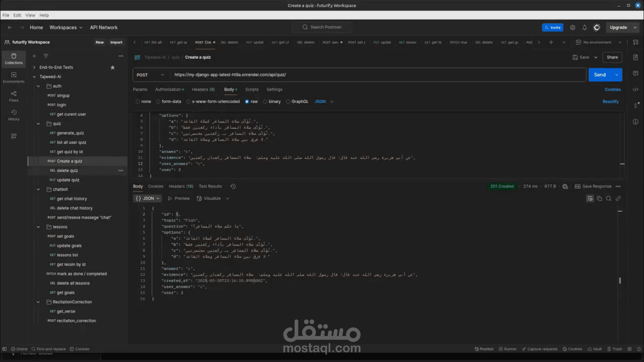This screenshot has height=362, width=644.
Task: Collapse the chatbot folder
Action: tap(38, 189)
